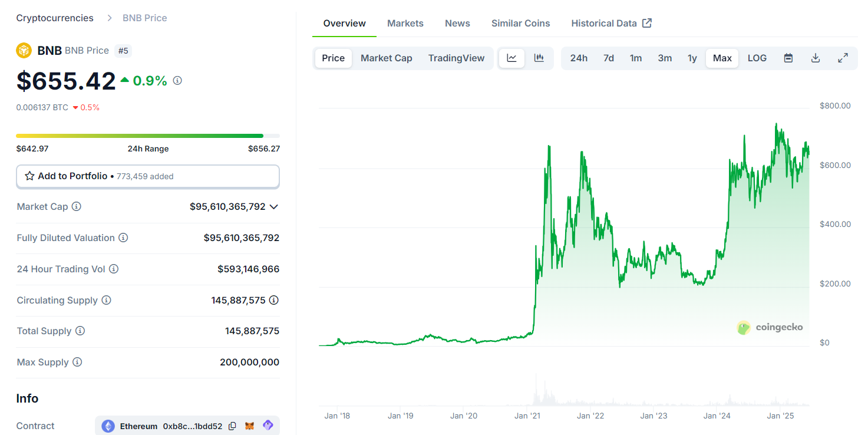
Task: Click the Ethereum logo in the Contract row
Action: click(108, 426)
